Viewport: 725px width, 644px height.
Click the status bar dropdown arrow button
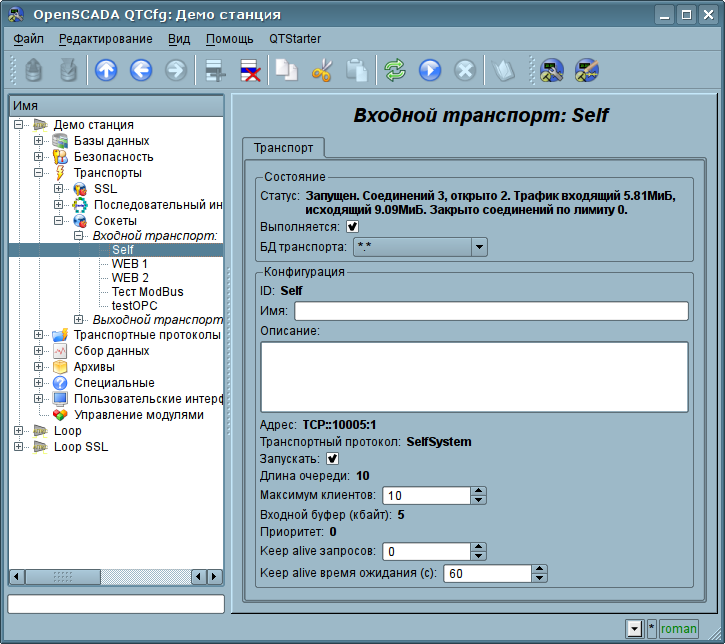(x=634, y=629)
